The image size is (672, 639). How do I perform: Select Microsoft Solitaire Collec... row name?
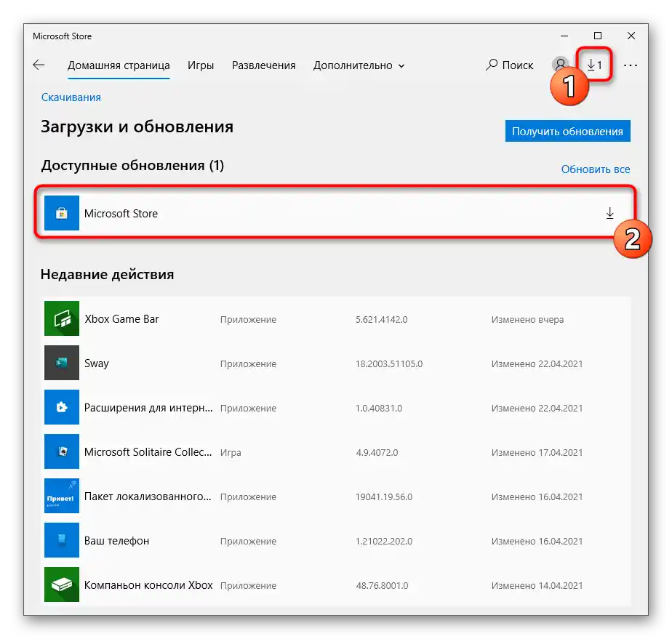pyautogui.click(x=148, y=452)
